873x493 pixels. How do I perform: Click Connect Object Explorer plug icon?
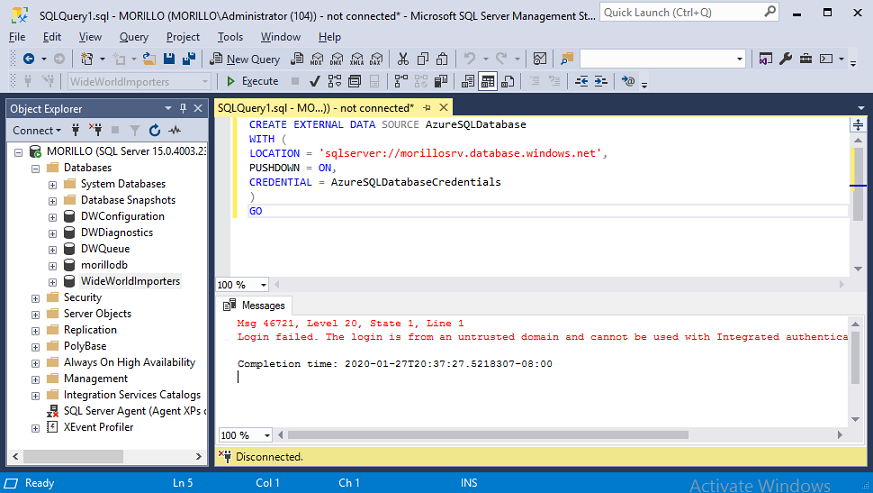pyautogui.click(x=76, y=130)
